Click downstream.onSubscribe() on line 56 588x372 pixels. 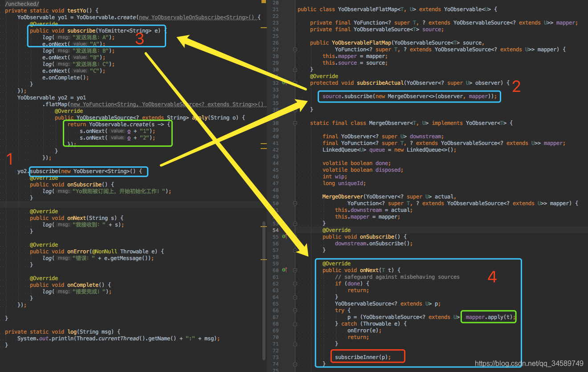click(x=374, y=244)
